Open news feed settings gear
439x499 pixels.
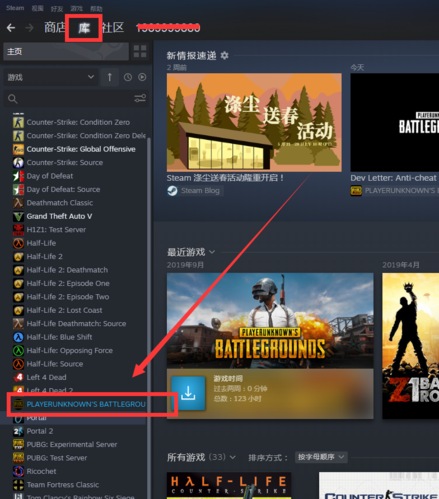[225, 56]
